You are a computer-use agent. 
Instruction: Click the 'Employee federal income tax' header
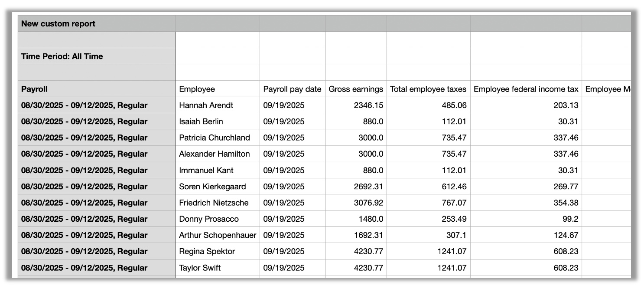click(x=526, y=89)
